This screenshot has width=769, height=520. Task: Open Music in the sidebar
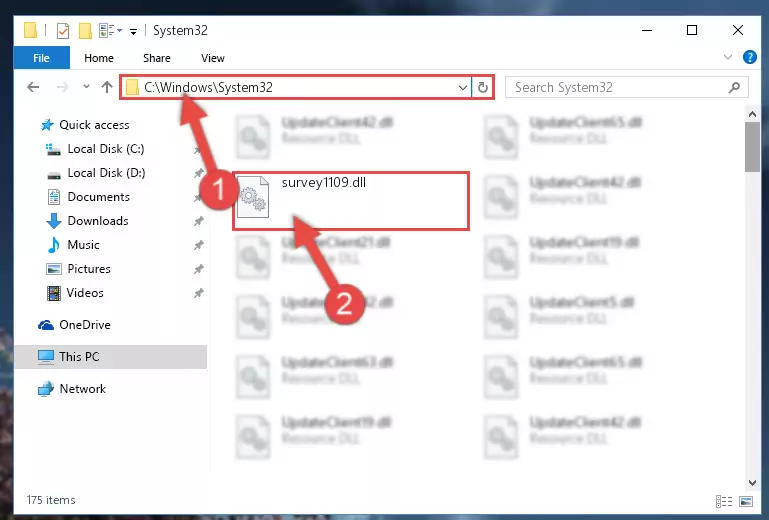click(x=83, y=245)
